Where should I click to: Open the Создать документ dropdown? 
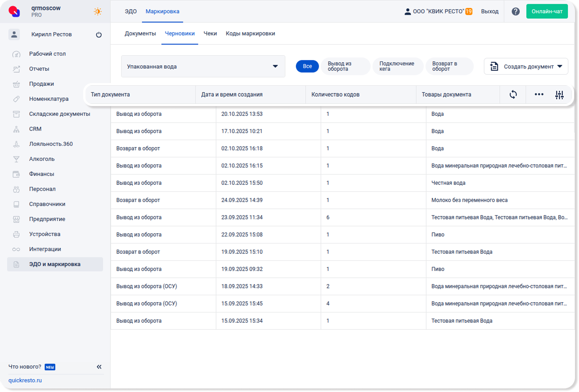coord(526,66)
